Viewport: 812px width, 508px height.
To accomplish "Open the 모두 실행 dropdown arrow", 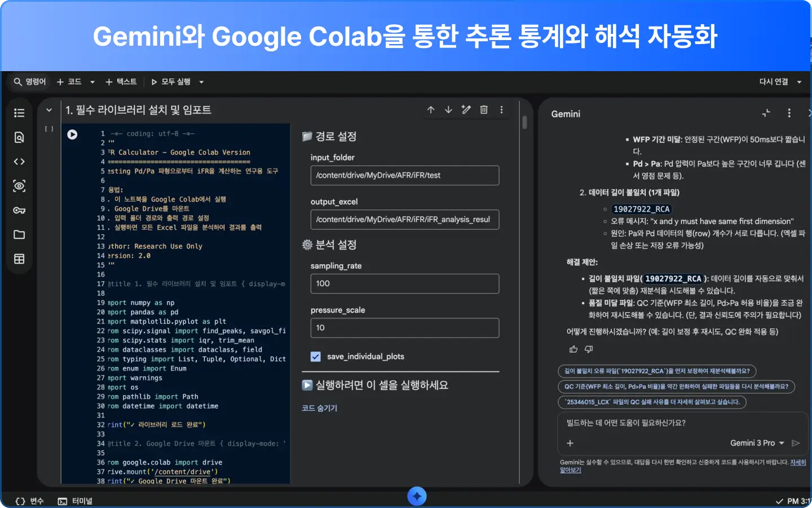I will coord(201,82).
